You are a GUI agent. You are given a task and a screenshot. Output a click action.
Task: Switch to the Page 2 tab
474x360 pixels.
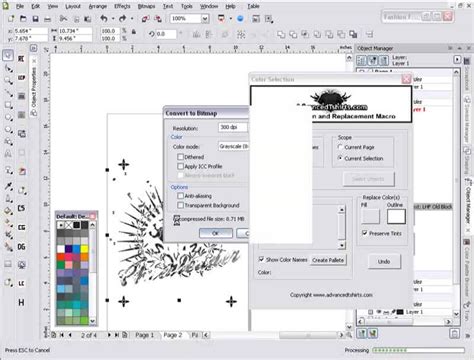point(173,335)
